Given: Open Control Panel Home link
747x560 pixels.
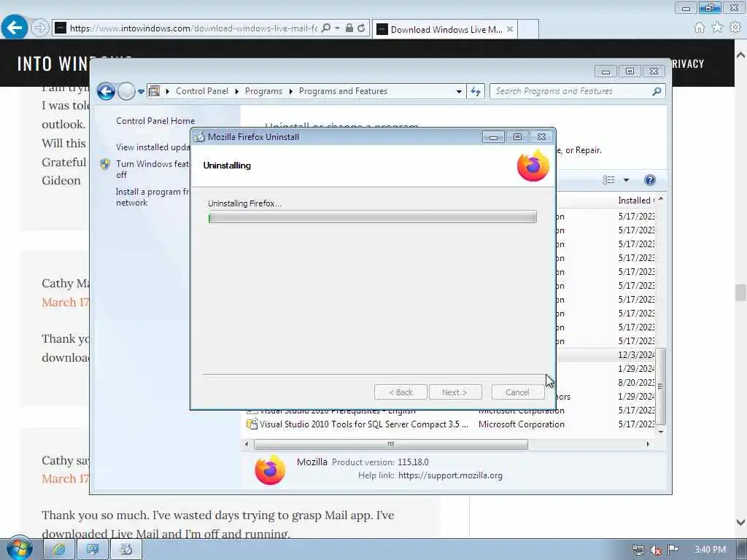Looking at the screenshot, I should [155, 121].
